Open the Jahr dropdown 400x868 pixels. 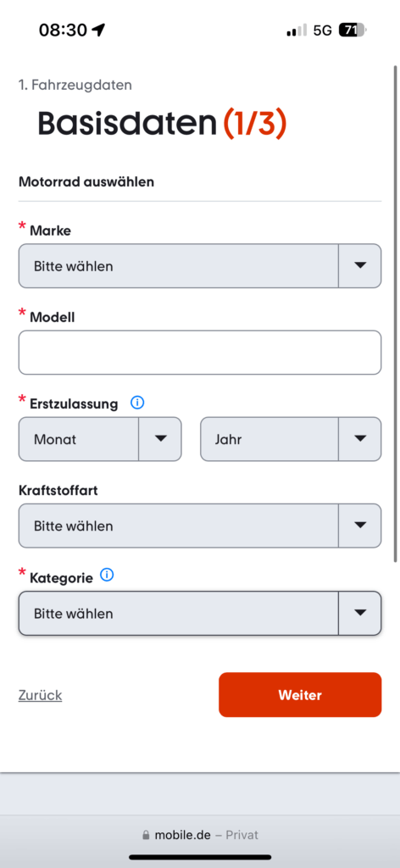(x=291, y=439)
